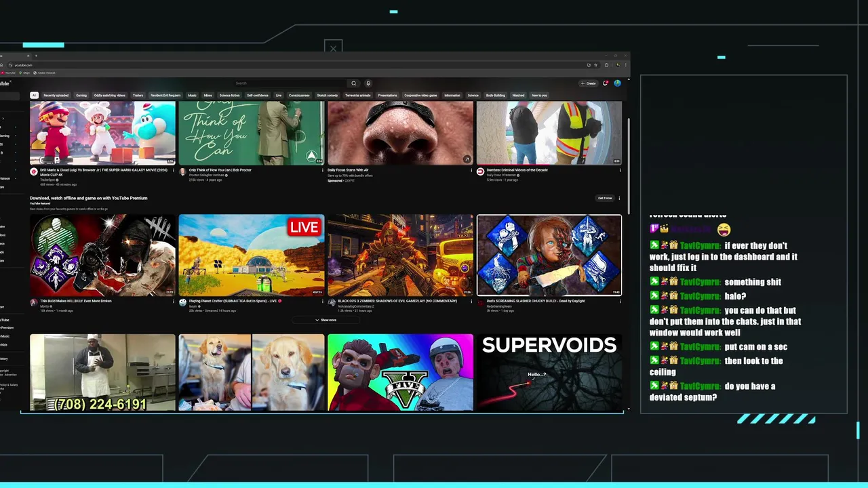
Task: Open Daily Dose Of Internet channel avatar
Action: pyautogui.click(x=481, y=172)
